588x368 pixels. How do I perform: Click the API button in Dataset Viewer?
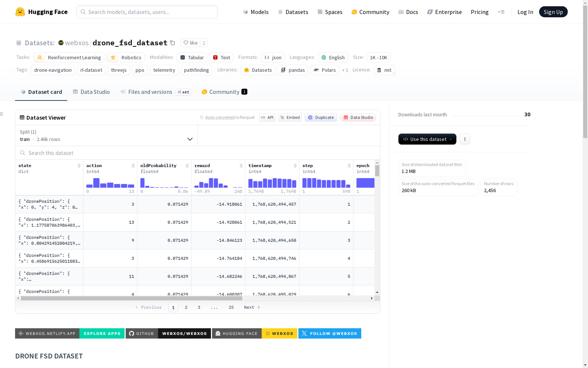[x=267, y=117]
